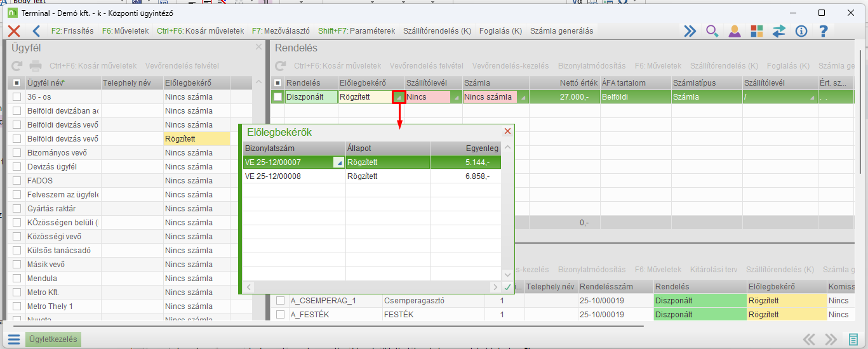The image size is (868, 349).
Task: Click the double left arrows icon at bottom right
Action: 808,339
